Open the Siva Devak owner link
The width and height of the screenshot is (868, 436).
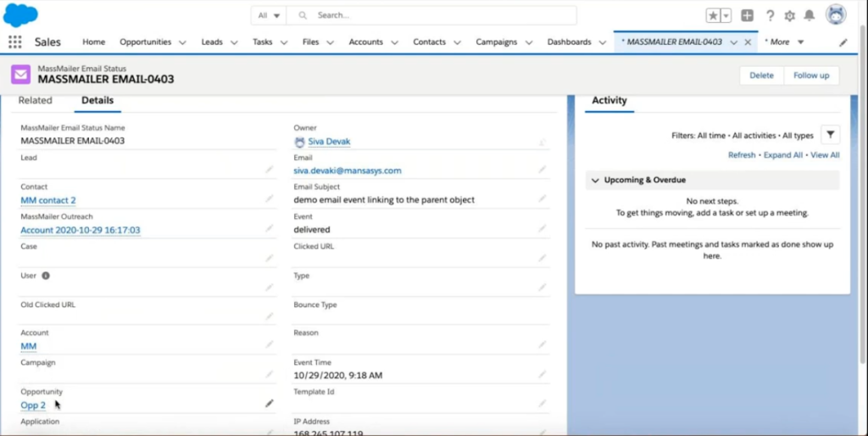pos(330,142)
